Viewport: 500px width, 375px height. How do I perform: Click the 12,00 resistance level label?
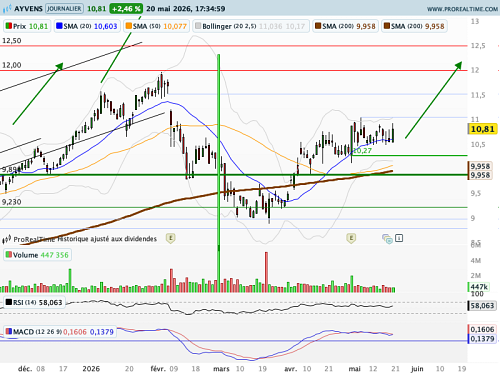12,65
